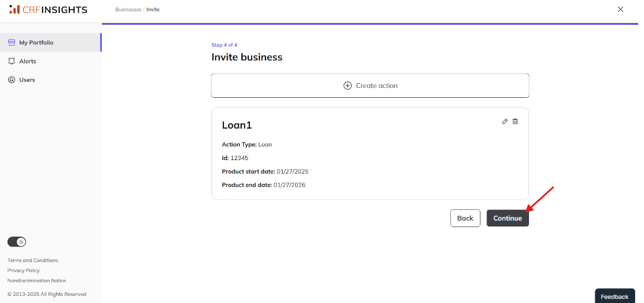Click the Invite breadcrumb item
The image size is (644, 303).
(153, 9)
